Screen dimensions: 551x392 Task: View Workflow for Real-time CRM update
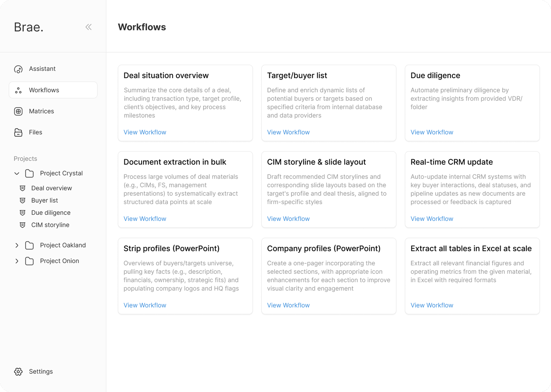(432, 219)
